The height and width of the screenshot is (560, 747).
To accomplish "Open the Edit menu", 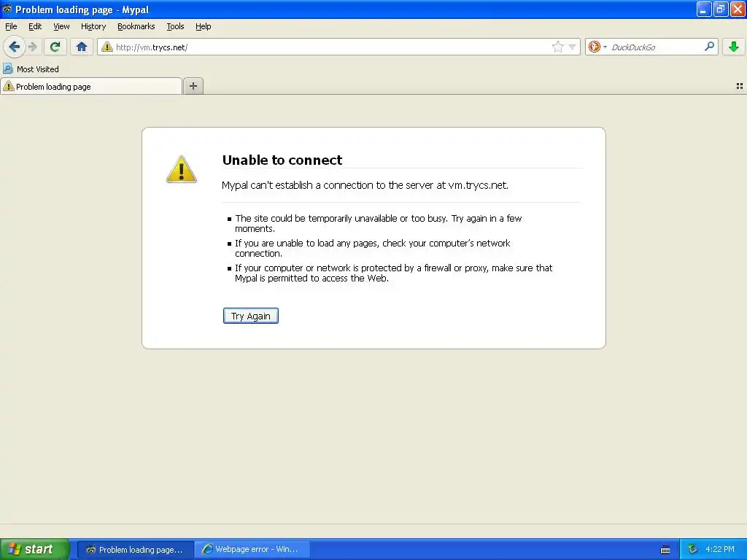I will pyautogui.click(x=35, y=26).
